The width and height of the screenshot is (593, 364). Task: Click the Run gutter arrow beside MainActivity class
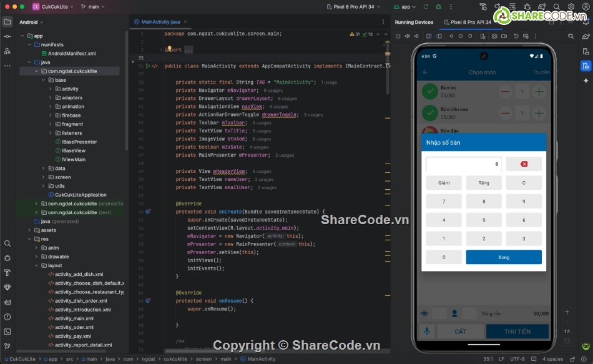tap(149, 66)
